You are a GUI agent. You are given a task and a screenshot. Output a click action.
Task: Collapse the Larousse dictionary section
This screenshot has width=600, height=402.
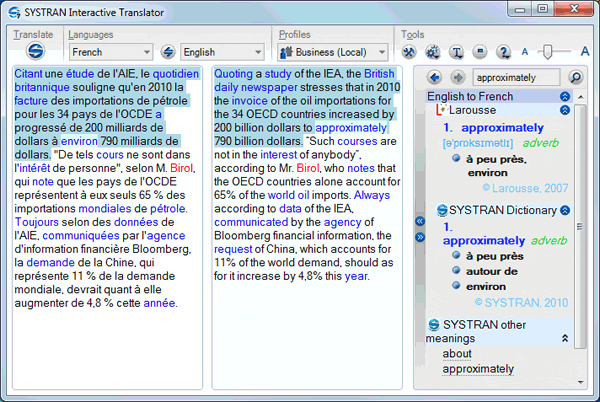point(565,111)
